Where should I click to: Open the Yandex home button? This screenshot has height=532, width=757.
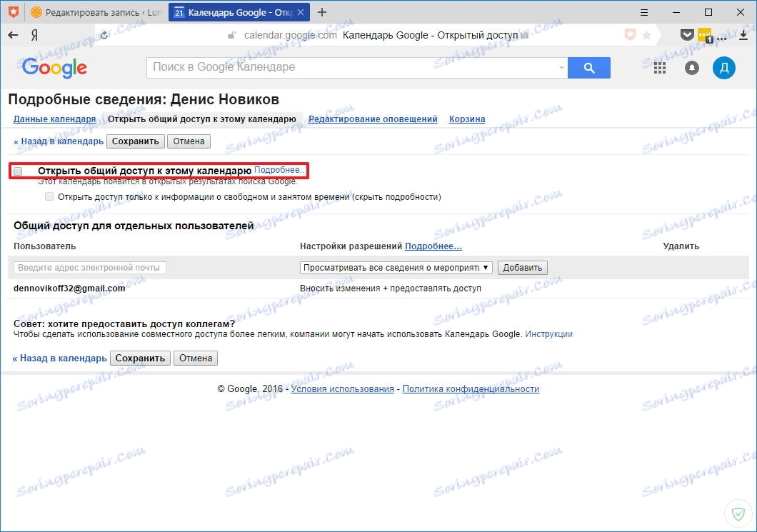coord(34,35)
